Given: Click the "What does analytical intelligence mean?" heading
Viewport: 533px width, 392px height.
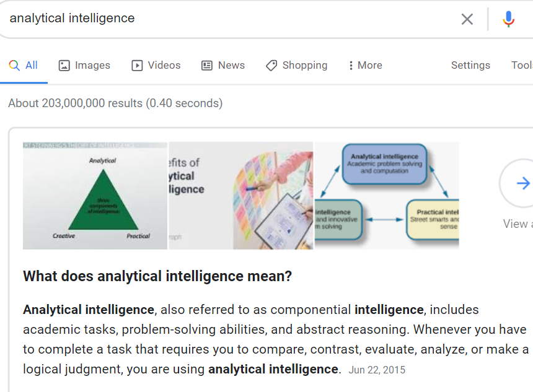Looking at the screenshot, I should point(157,276).
